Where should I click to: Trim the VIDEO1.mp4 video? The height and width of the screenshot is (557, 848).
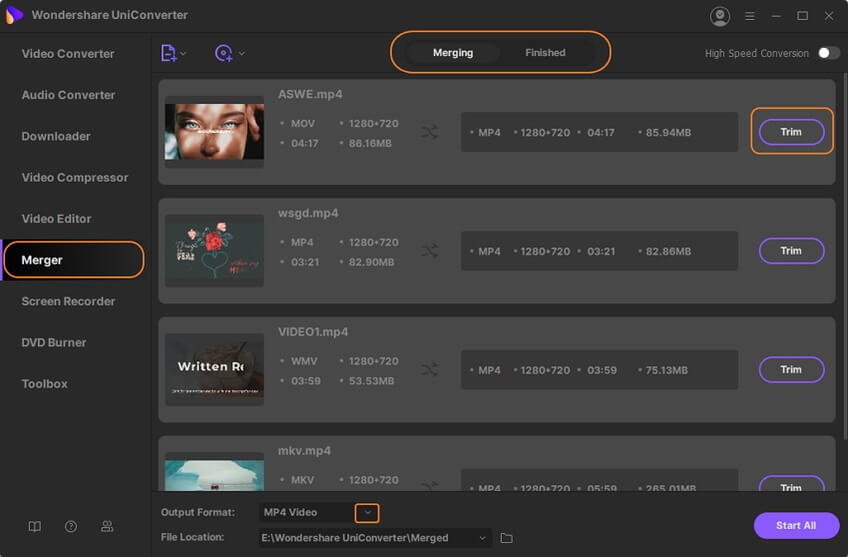click(x=791, y=369)
